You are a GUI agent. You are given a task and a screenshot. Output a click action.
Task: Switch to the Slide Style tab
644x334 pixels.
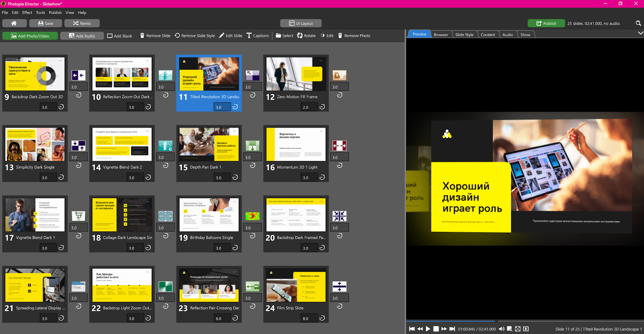[x=464, y=35]
